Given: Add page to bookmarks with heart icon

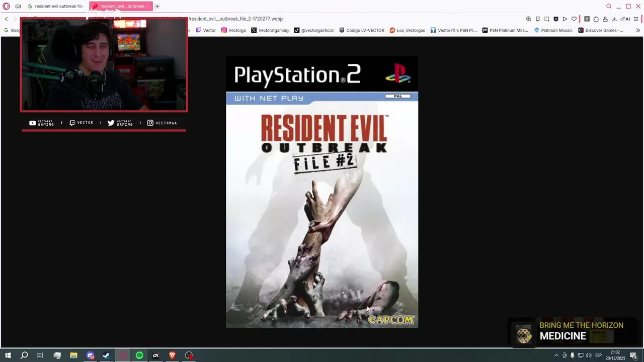Looking at the screenshot, I should tap(574, 19).
